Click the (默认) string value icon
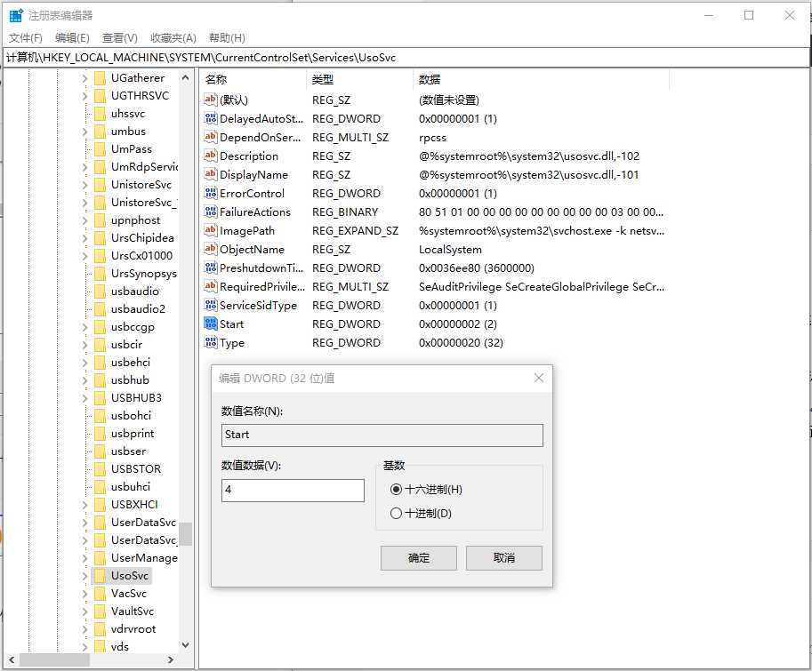812x671 pixels. 210,100
